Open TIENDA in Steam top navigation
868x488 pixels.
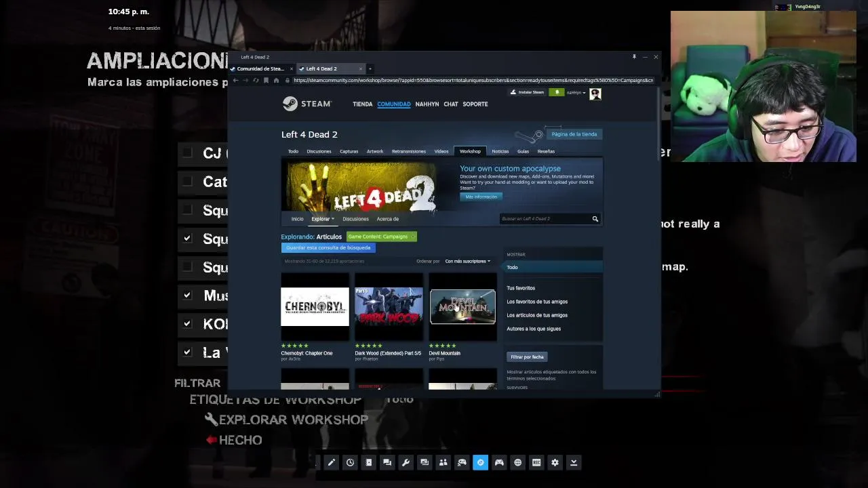tap(362, 104)
